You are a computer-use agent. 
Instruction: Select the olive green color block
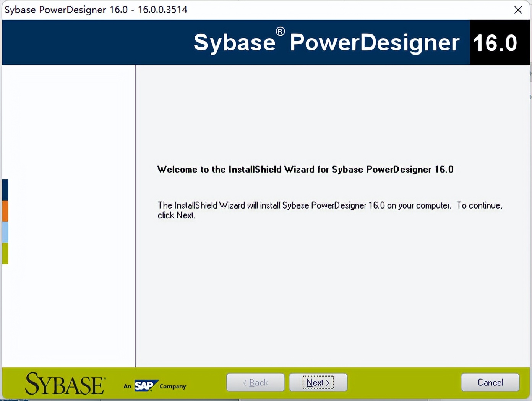(x=5, y=253)
